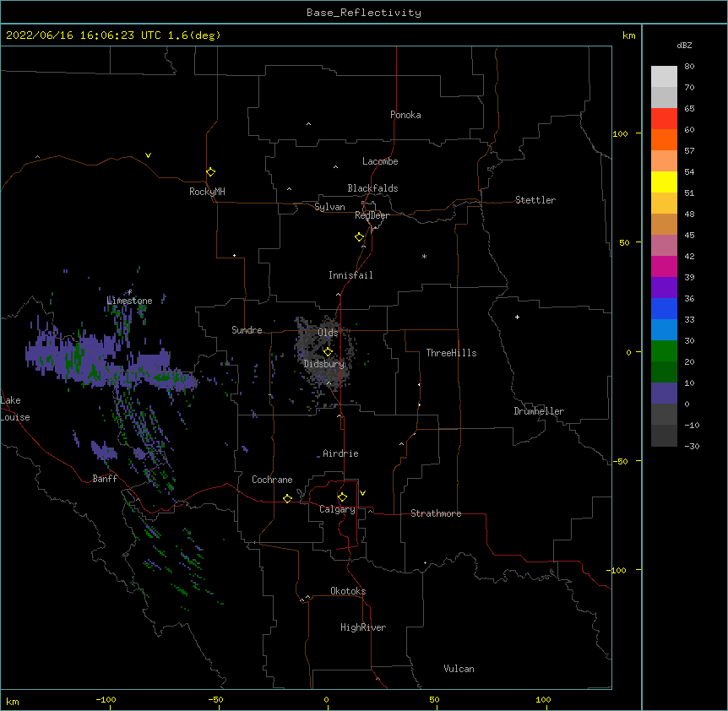Click the white caret just south of Innisfail
The width and height of the screenshot is (728, 711).
(338, 295)
